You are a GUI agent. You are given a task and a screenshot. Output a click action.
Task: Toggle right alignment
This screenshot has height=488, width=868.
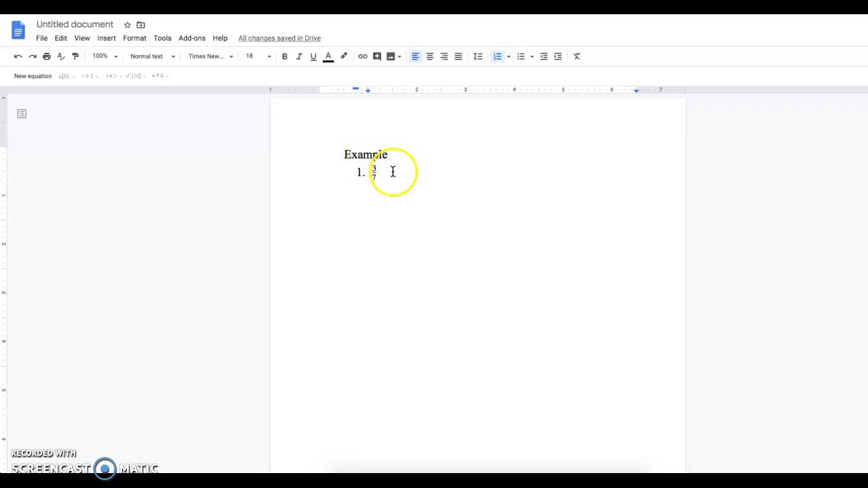tap(444, 56)
